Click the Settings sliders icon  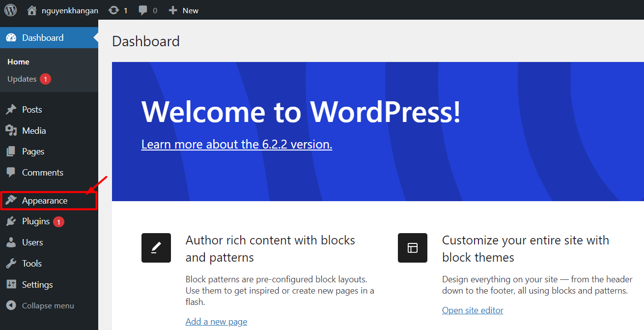click(11, 285)
